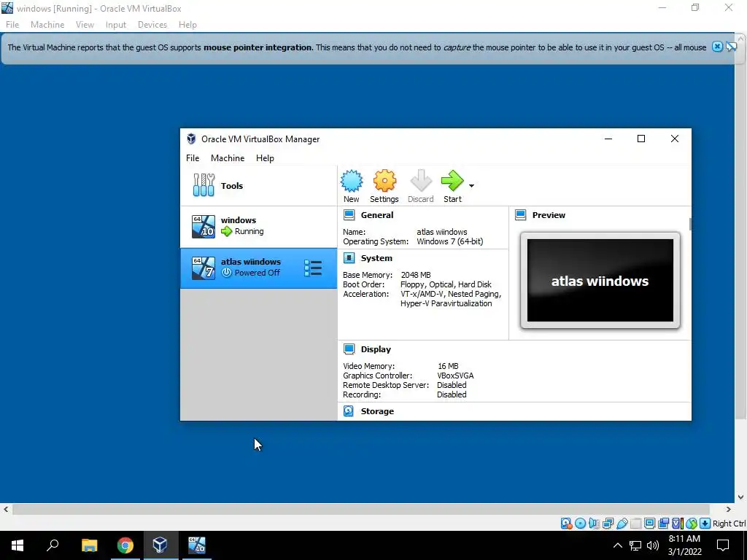Click the volume speaker tray icon
The image size is (747, 560).
pos(653,545)
